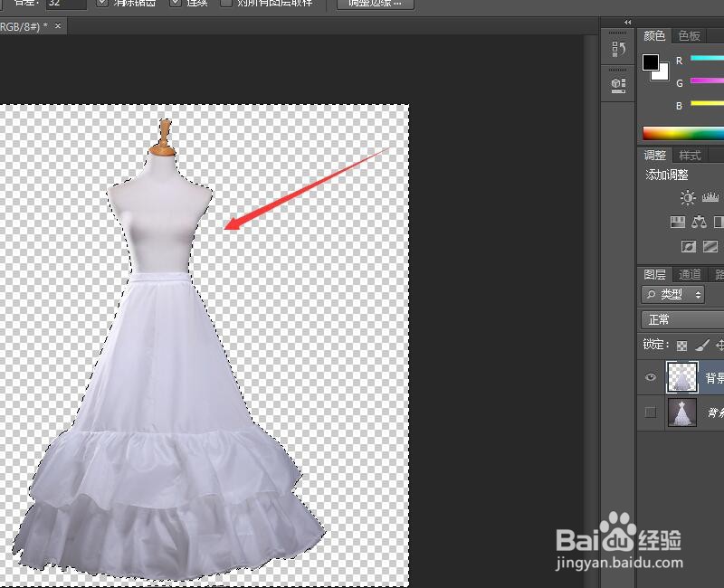Select the dark original layer thumbnail
Image resolution: width=724 pixels, height=588 pixels.
pos(682,413)
